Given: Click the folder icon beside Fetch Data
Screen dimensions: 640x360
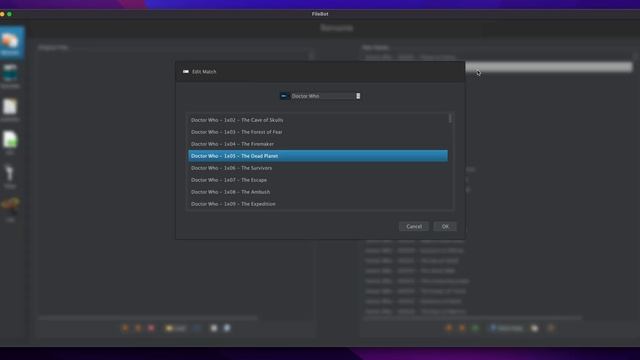Looking at the screenshot, I should [534, 328].
